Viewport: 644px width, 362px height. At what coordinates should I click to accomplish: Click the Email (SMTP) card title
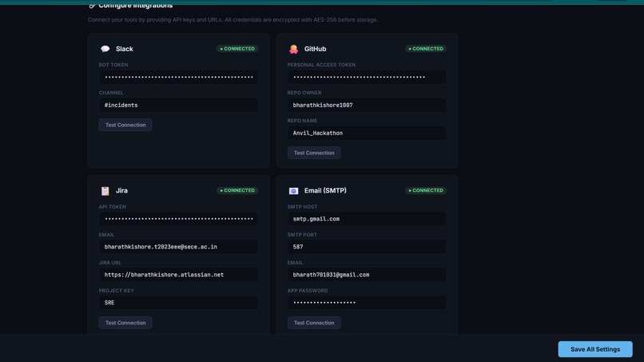(x=325, y=191)
